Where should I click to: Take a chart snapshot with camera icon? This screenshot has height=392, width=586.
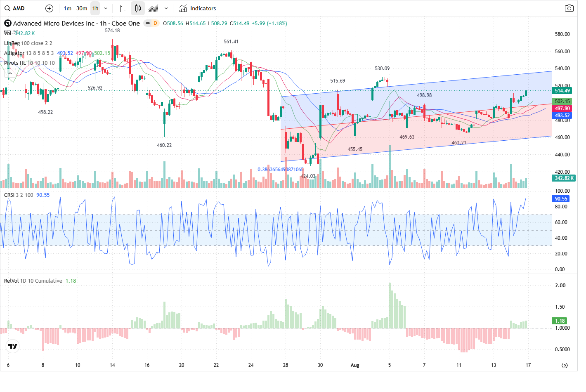click(569, 8)
